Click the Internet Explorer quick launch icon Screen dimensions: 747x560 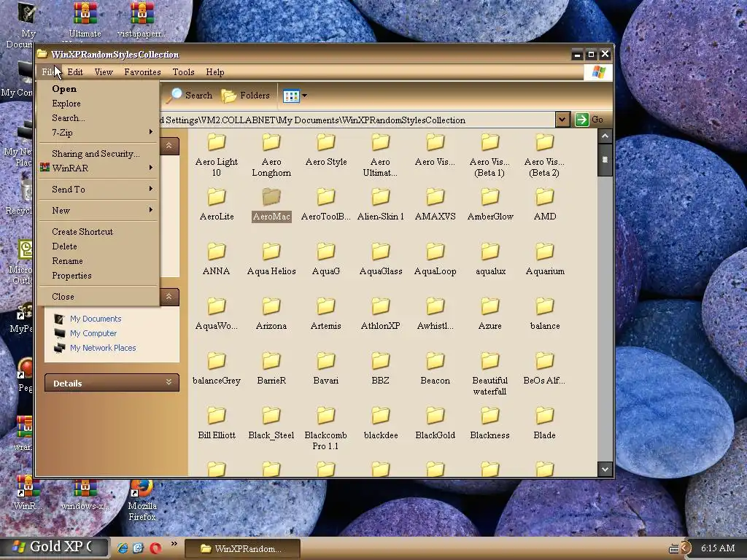tap(123, 548)
